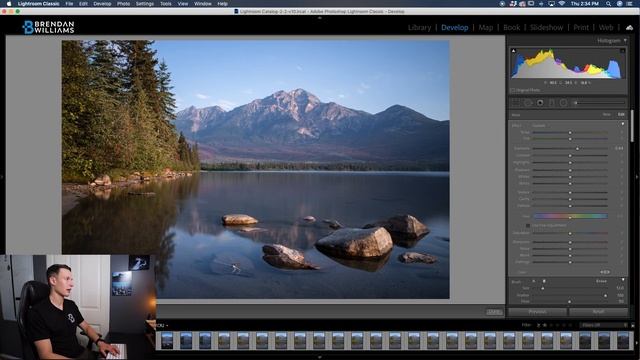Click the Previous button
The image size is (640, 360).
538,311
